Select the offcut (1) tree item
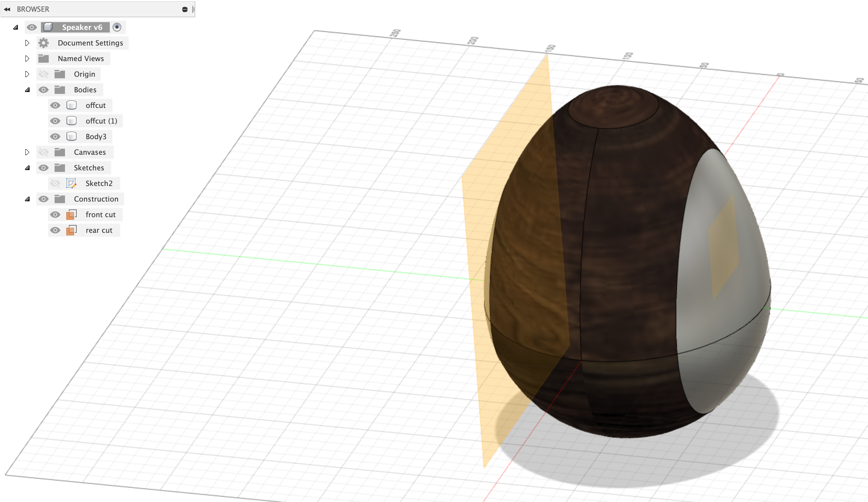The height and width of the screenshot is (502, 868). [102, 121]
